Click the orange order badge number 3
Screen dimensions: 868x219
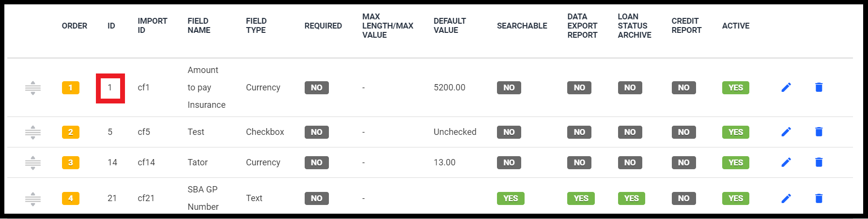pos(71,162)
